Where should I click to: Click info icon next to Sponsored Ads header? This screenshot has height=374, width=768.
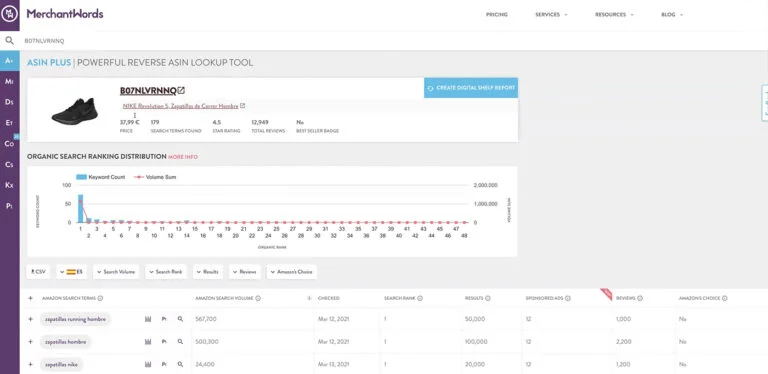[x=568, y=298]
